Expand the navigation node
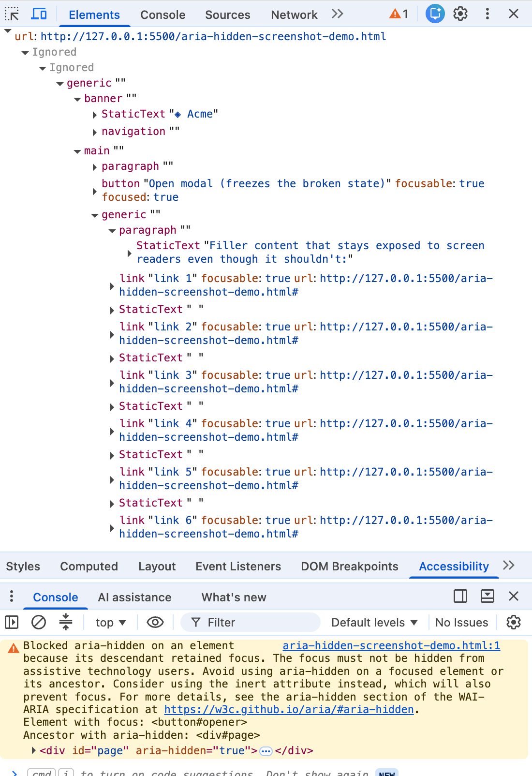The height and width of the screenshot is (776, 532). (95, 132)
